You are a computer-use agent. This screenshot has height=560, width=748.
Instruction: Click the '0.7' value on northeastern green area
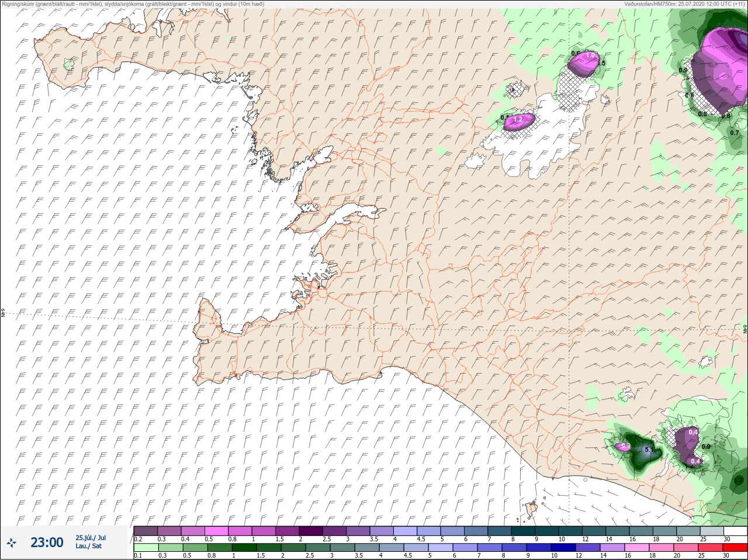[x=735, y=133]
